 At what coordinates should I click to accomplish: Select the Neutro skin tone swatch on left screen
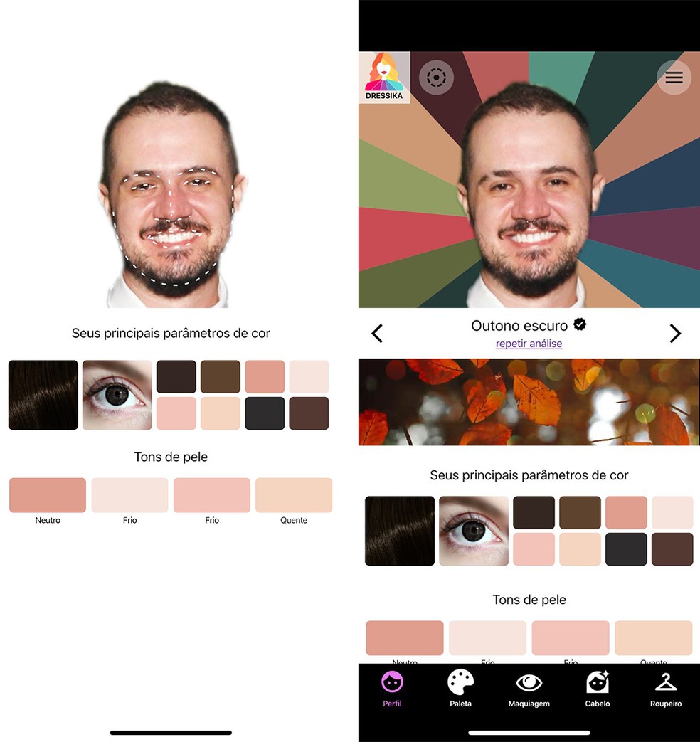click(48, 495)
